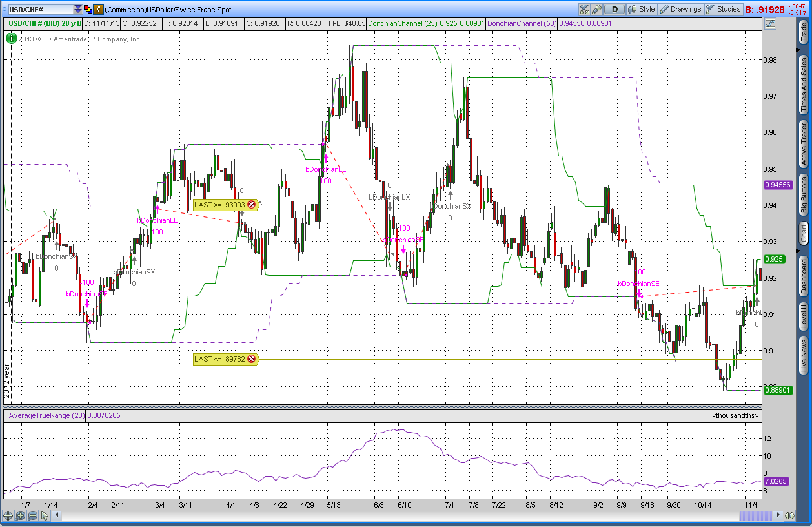The width and height of the screenshot is (812, 527).
Task: Click the curve icon above price axis
Action: 770,24
